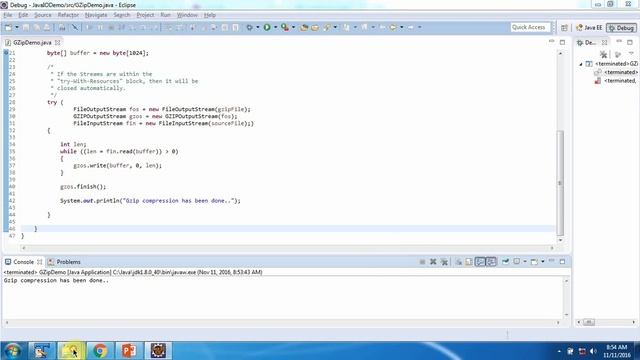The image size is (640, 360).
Task: Open dropdown beside the Run Last Tool icon
Action: point(293,27)
